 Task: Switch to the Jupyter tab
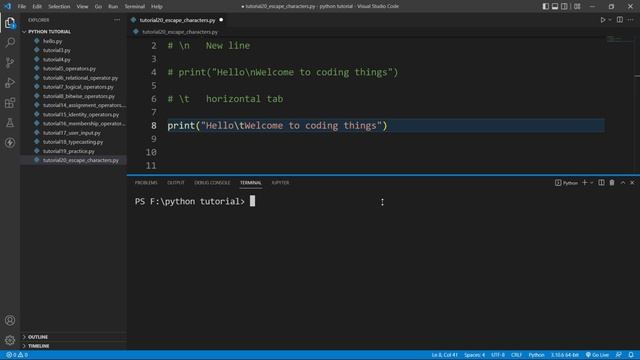280,182
